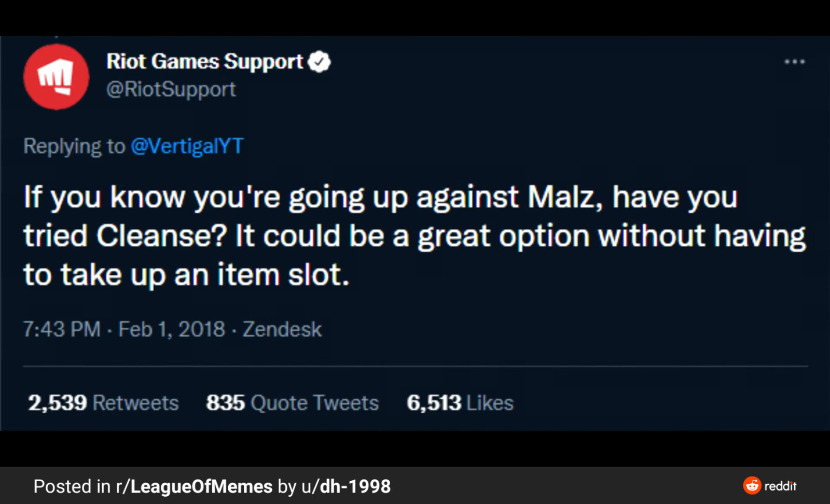Open the three-dot more options menu
This screenshot has height=504, width=830.
(794, 62)
